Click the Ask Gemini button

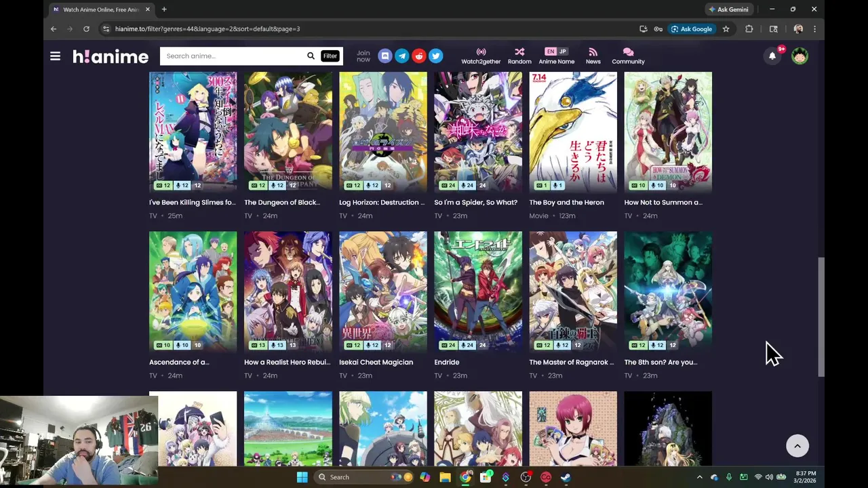pyautogui.click(x=729, y=9)
